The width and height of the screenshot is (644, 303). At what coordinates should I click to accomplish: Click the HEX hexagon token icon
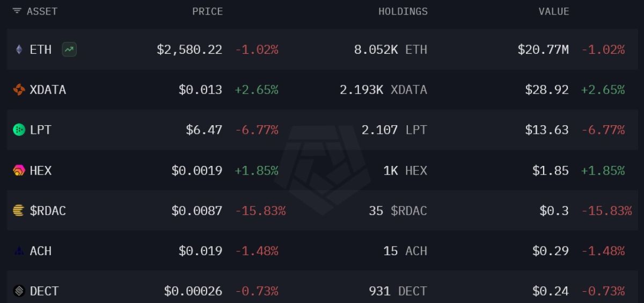point(19,170)
